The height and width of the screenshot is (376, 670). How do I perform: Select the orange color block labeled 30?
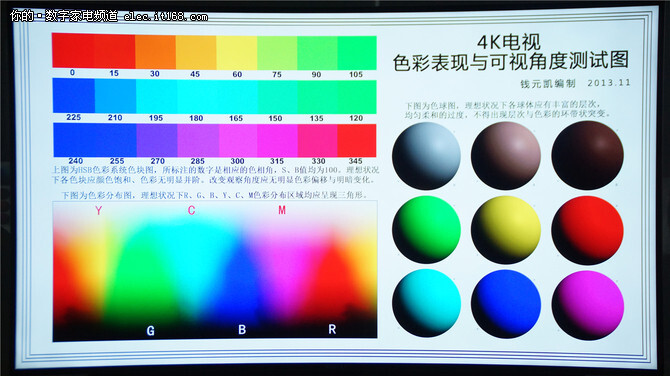coord(155,52)
